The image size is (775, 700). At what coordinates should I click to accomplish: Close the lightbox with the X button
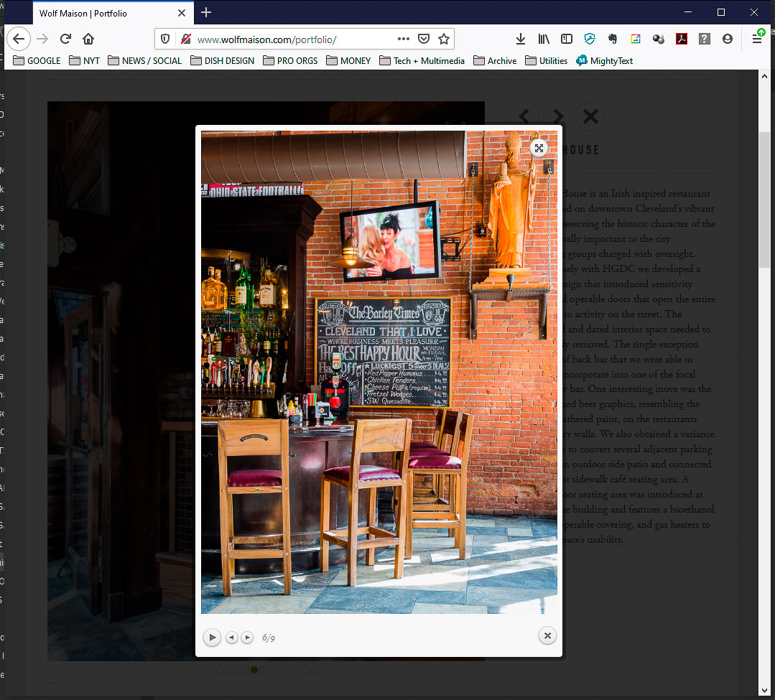click(547, 635)
